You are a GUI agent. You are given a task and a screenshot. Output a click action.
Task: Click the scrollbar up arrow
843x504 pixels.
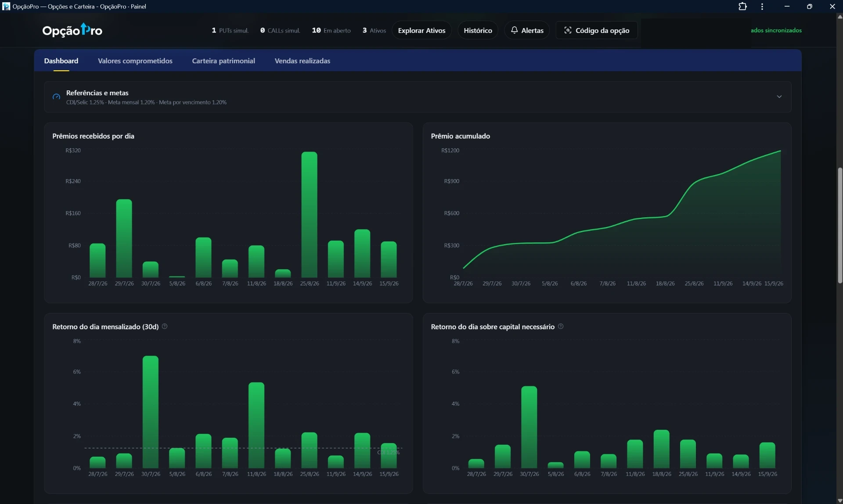839,17
